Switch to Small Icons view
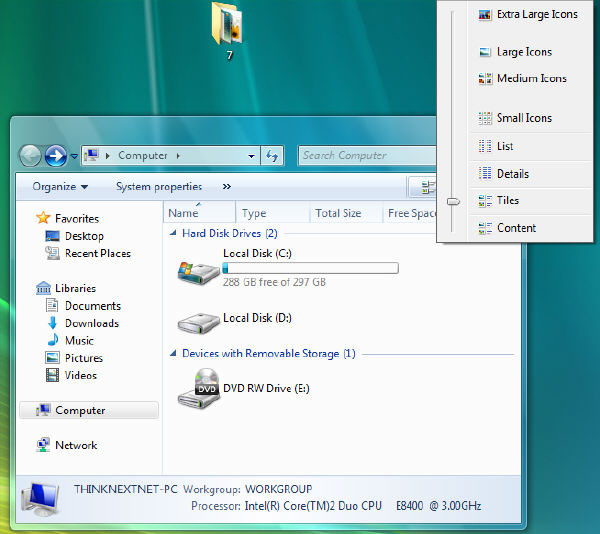Image resolution: width=600 pixels, height=534 pixels. coord(524,118)
